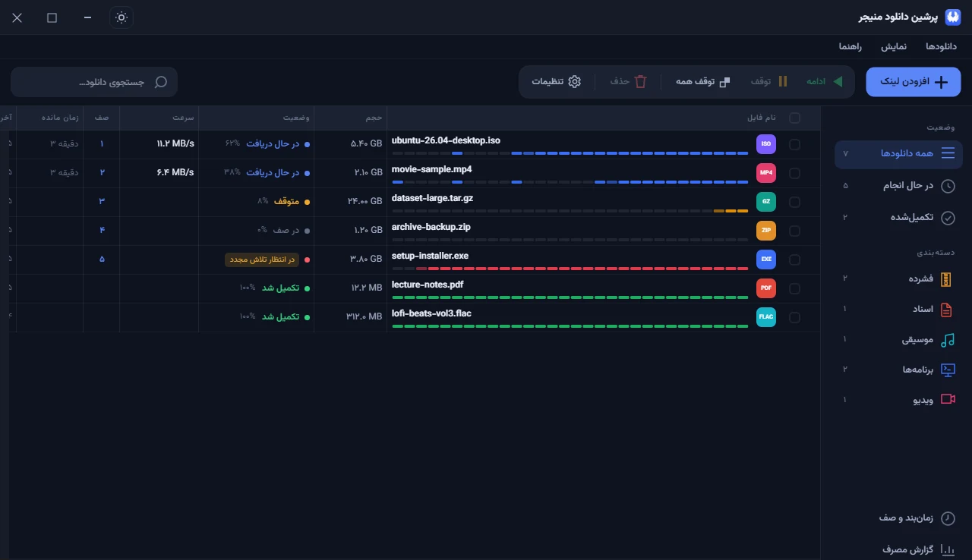The height and width of the screenshot is (560, 972).
Task: Click the توقف pause button
Action: click(769, 82)
